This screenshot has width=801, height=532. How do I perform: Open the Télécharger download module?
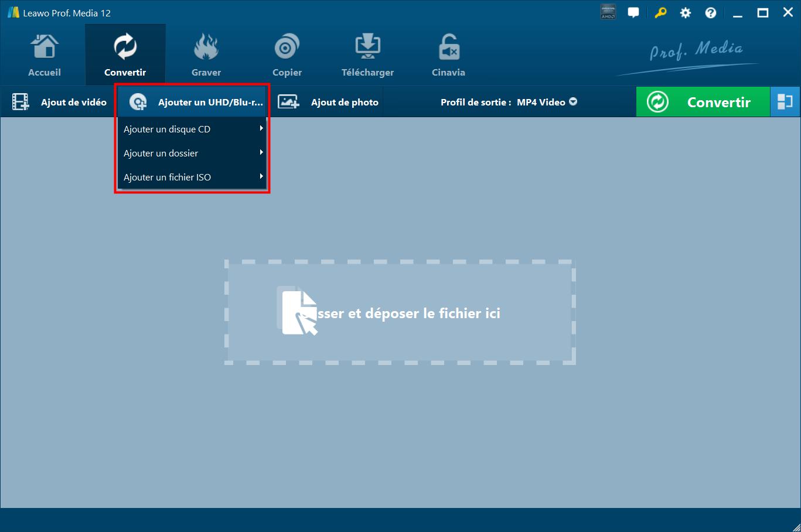pos(368,56)
